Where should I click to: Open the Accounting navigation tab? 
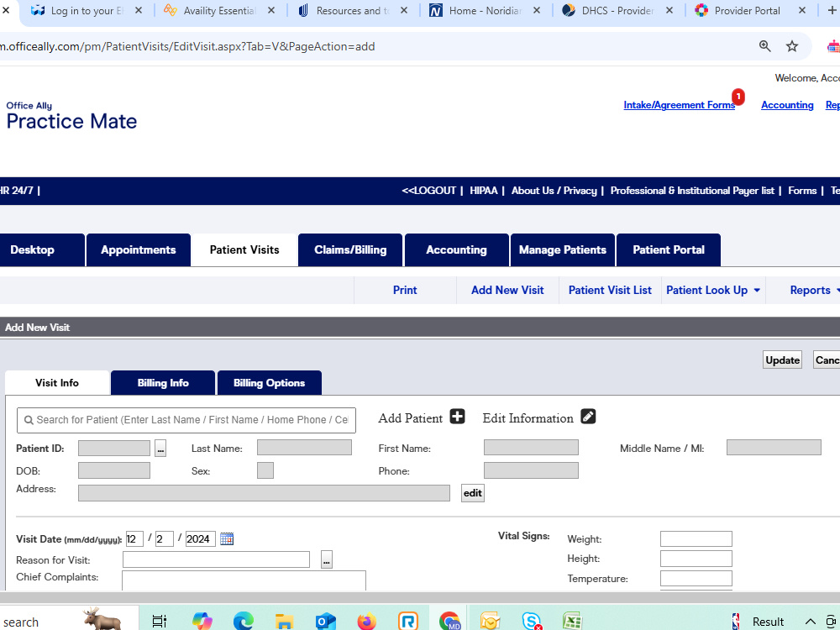pyautogui.click(x=456, y=250)
